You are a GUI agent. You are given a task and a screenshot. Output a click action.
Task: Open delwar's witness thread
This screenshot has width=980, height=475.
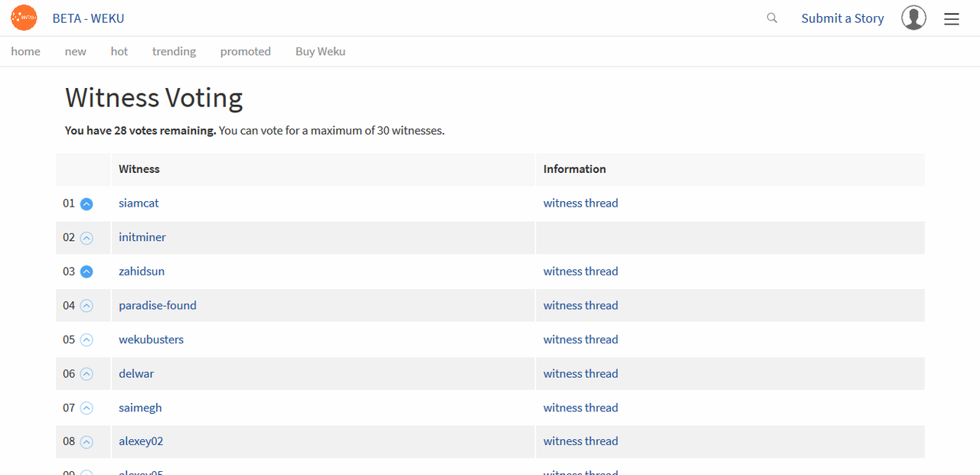coord(580,373)
